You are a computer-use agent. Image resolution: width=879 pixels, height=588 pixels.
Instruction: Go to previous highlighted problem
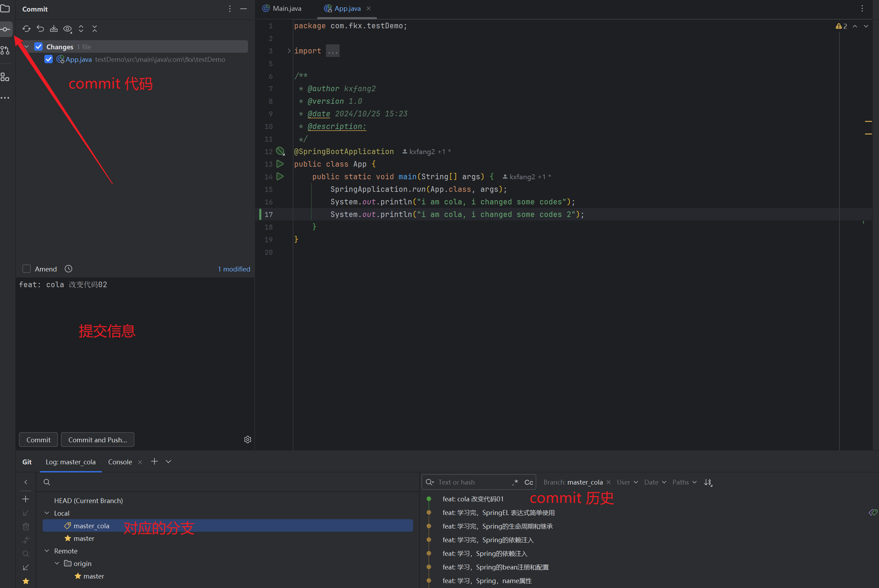point(855,26)
